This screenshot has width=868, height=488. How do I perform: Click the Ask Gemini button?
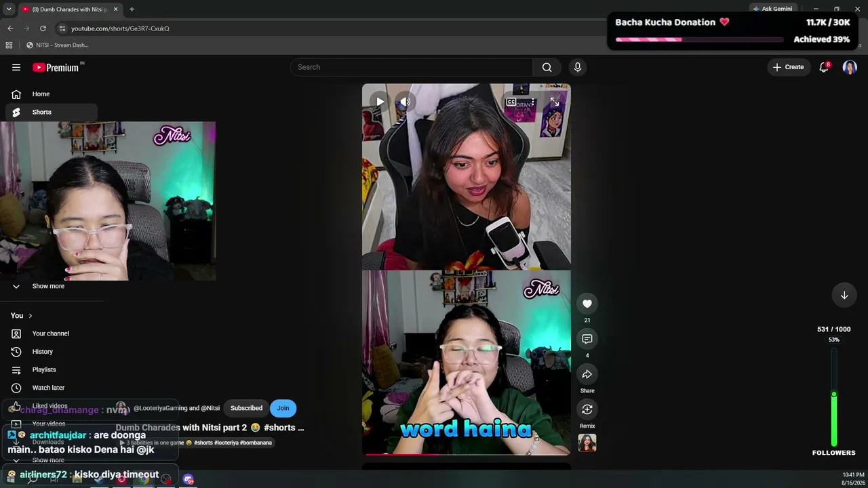(772, 9)
